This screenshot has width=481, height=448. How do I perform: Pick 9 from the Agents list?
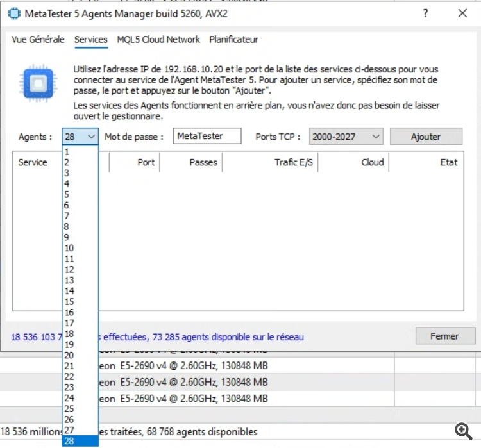pyautogui.click(x=80, y=237)
